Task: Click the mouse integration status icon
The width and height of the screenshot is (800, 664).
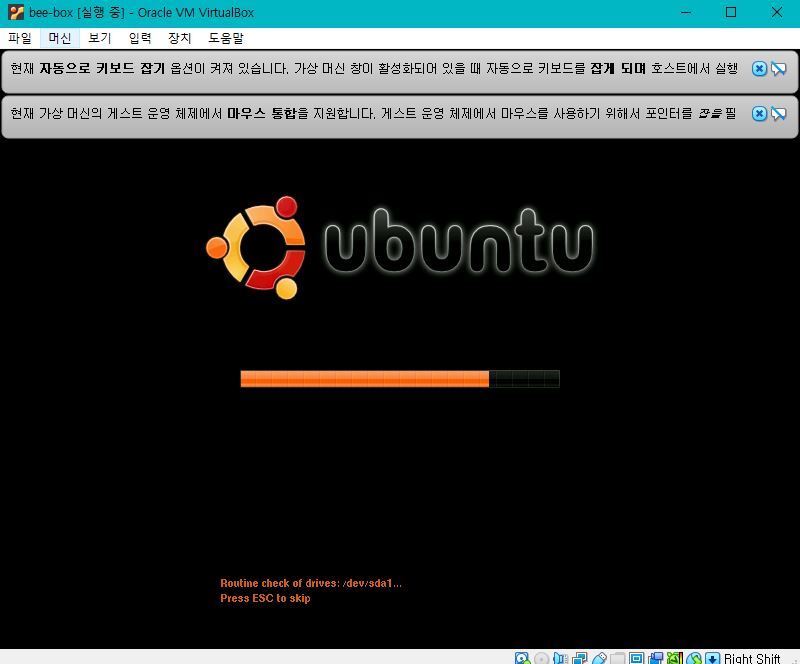Action: 694,658
